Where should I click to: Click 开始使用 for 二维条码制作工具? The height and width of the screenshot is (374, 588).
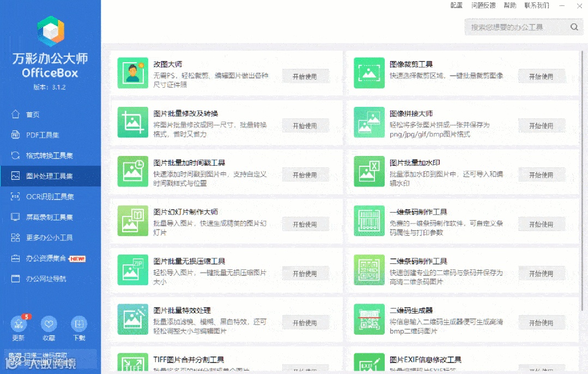pos(542,274)
